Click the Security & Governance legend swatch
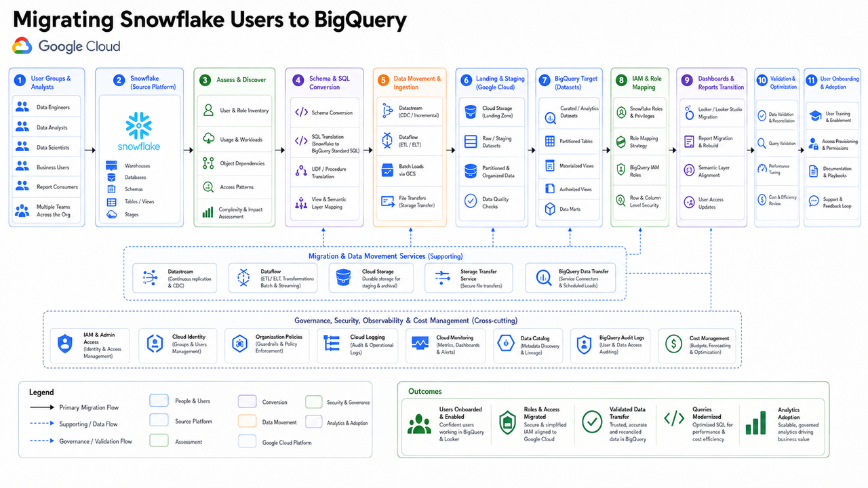The width and height of the screenshot is (868, 488). click(x=315, y=401)
